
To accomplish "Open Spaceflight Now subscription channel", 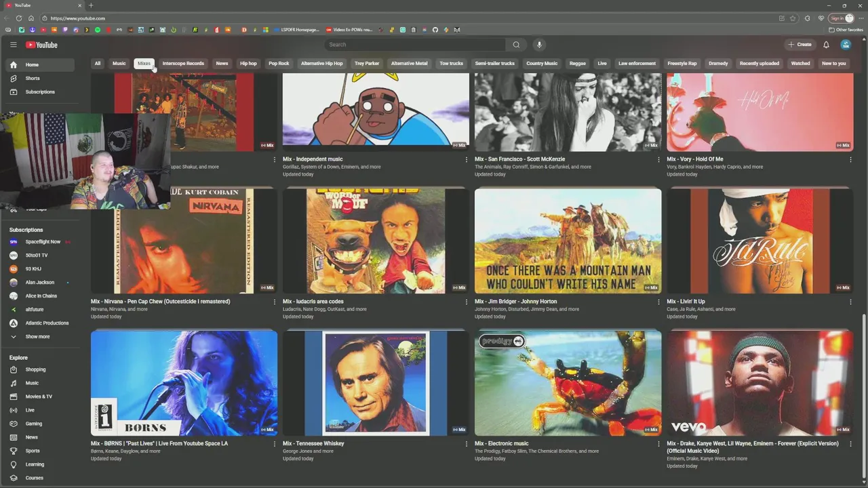I will coord(39,242).
